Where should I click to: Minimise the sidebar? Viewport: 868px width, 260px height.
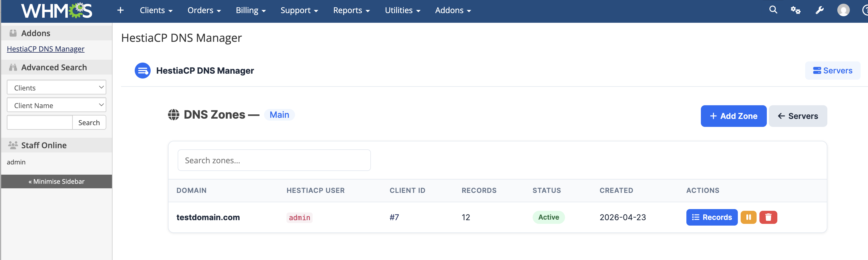[57, 181]
